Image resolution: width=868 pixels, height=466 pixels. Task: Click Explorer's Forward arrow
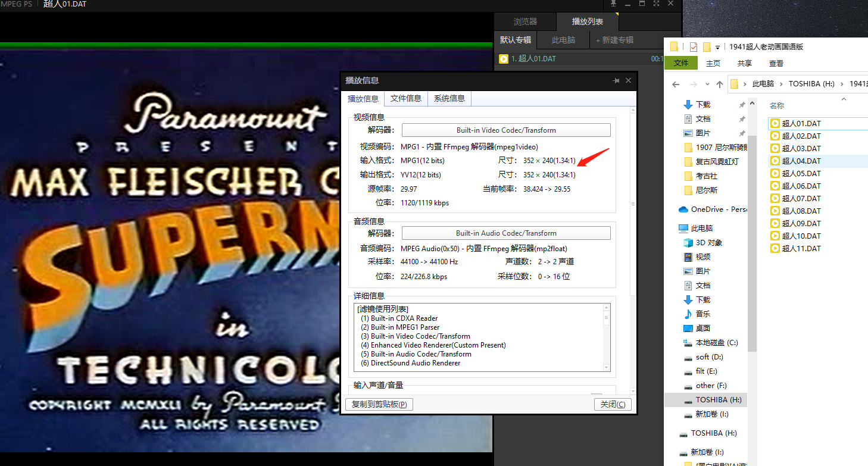(x=693, y=84)
